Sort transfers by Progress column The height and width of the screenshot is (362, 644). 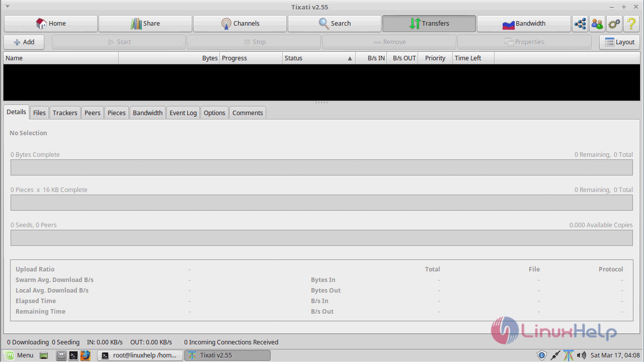pos(251,58)
